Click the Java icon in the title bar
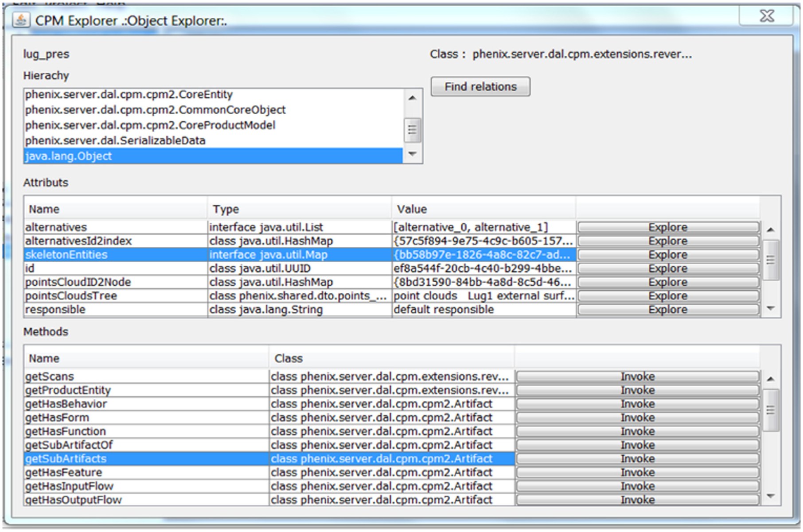 pos(21,20)
